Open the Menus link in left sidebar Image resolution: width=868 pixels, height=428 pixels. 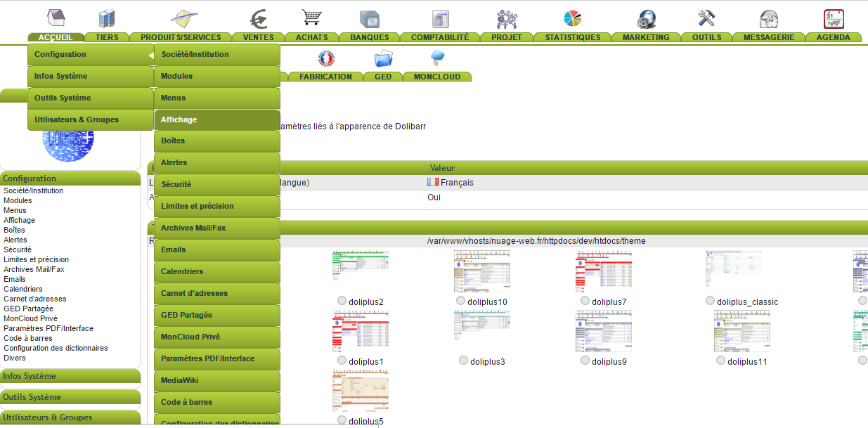[15, 210]
